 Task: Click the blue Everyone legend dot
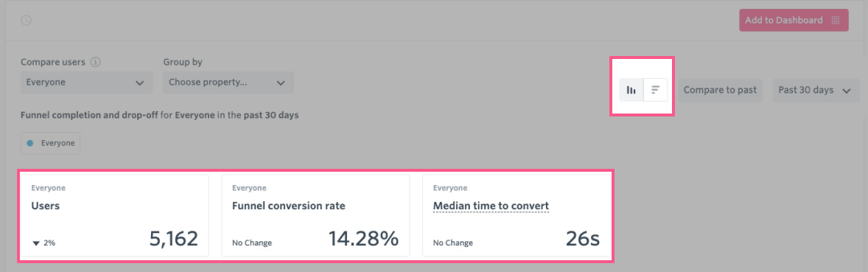tap(30, 143)
